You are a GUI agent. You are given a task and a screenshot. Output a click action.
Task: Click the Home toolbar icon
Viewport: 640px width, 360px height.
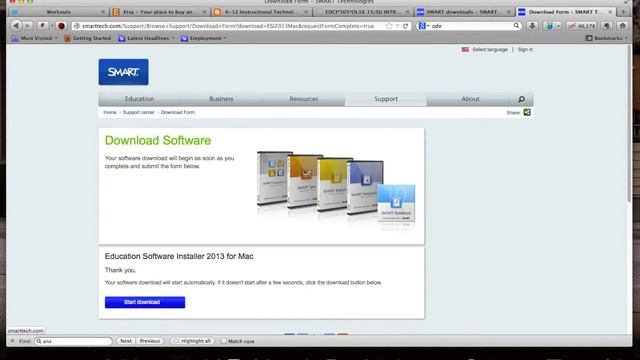[622, 26]
